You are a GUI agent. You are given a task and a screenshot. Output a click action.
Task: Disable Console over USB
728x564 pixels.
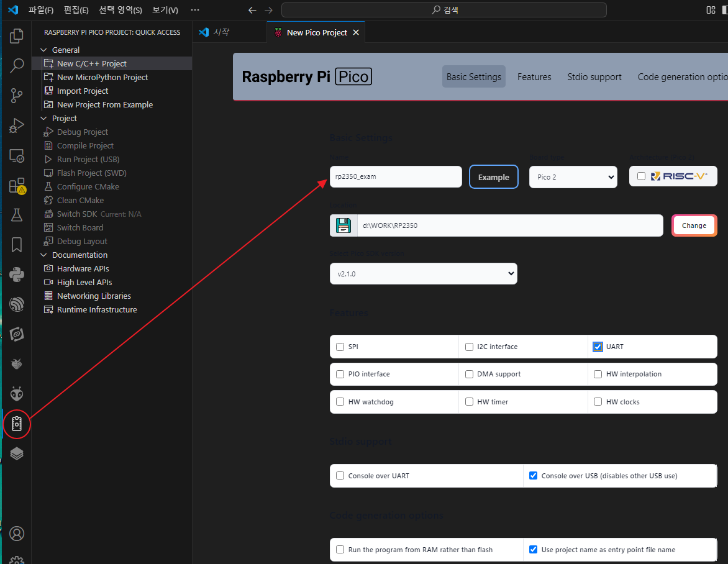534,476
